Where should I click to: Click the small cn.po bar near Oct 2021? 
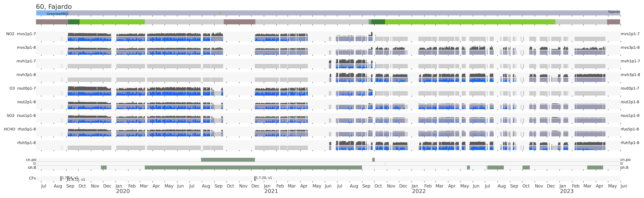point(373,160)
